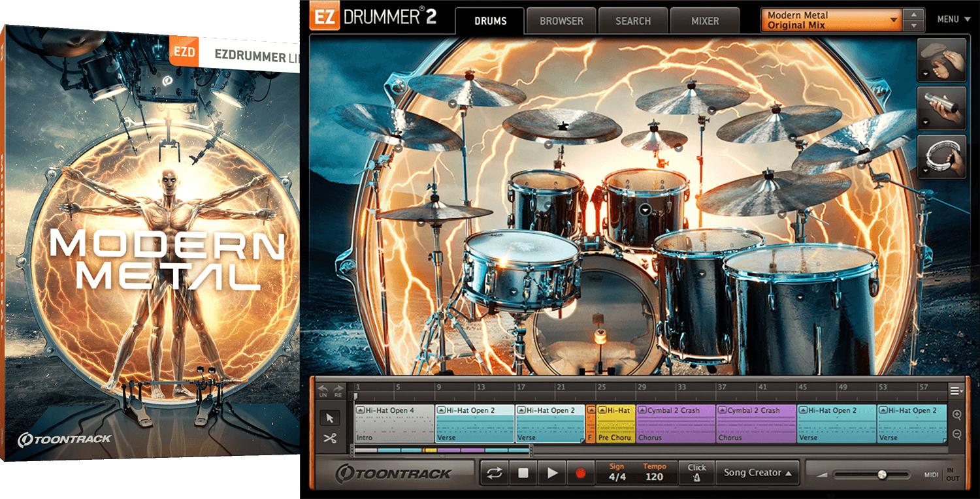Zoom out on the song track
The height and width of the screenshot is (499, 980).
957,434
